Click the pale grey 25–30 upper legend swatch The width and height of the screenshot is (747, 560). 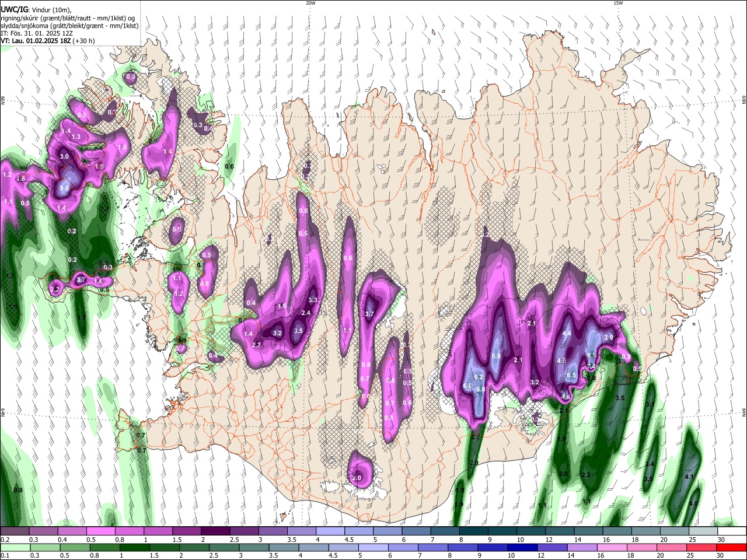click(703, 531)
